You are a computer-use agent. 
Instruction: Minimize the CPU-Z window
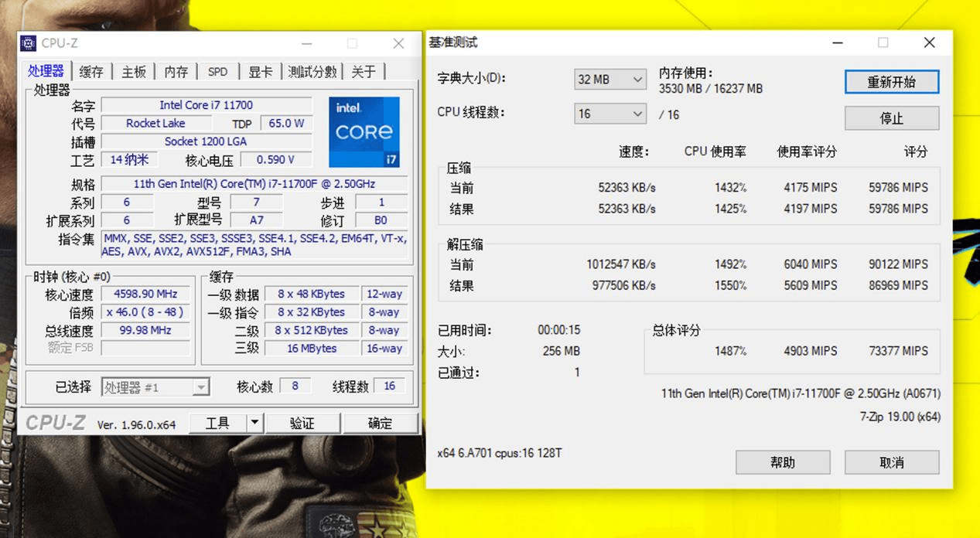point(307,43)
